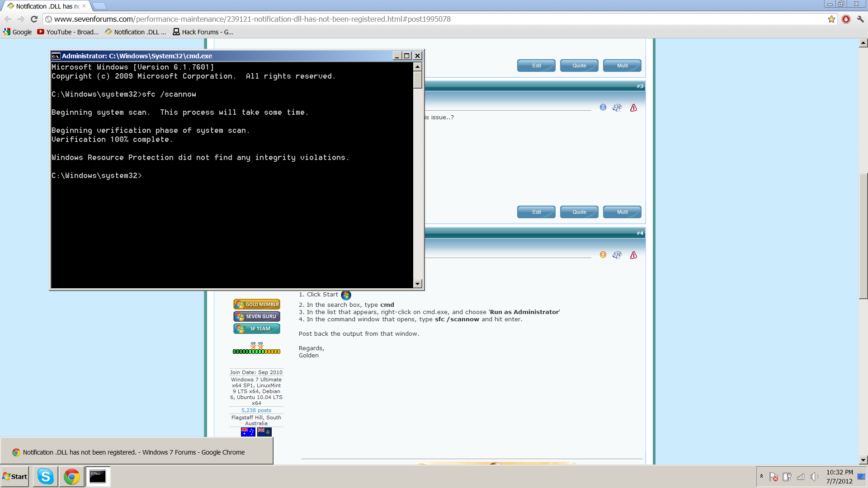Click the volume speaker icon in the system tray
Image resolution: width=868 pixels, height=488 pixels.
click(814, 477)
